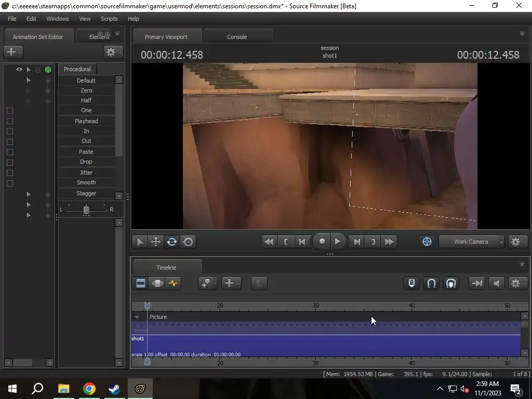Open Windows search magnifier
Screen dimensions: 532x399
click(x=37, y=388)
